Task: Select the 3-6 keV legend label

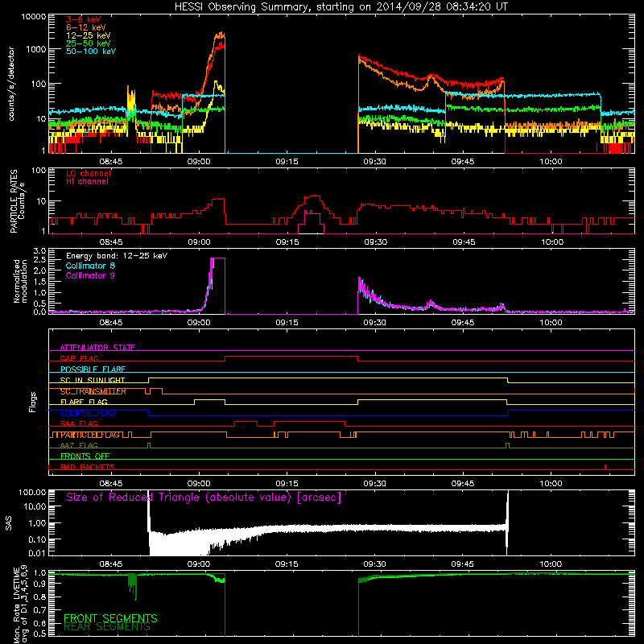Action: pyautogui.click(x=83, y=19)
